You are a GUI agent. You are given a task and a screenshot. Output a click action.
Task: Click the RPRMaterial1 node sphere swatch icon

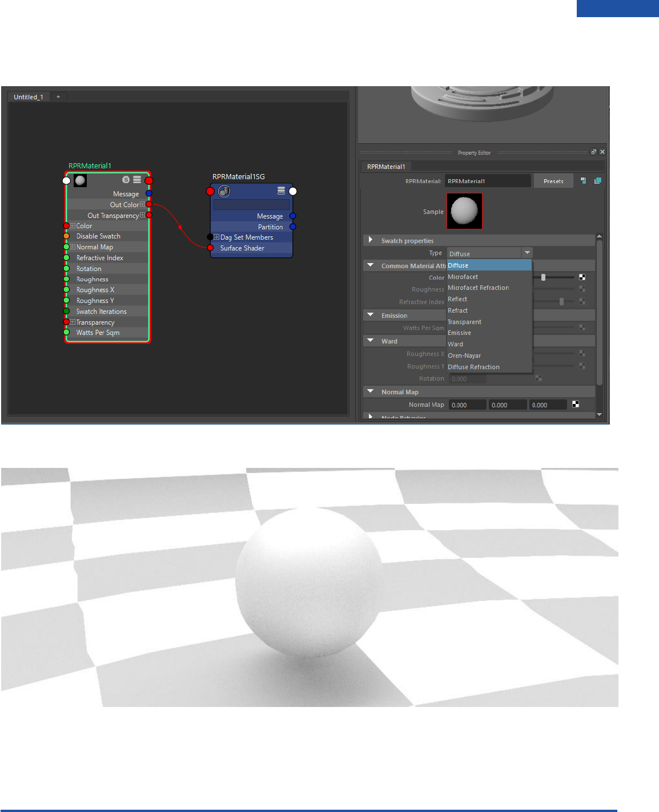coord(81,180)
